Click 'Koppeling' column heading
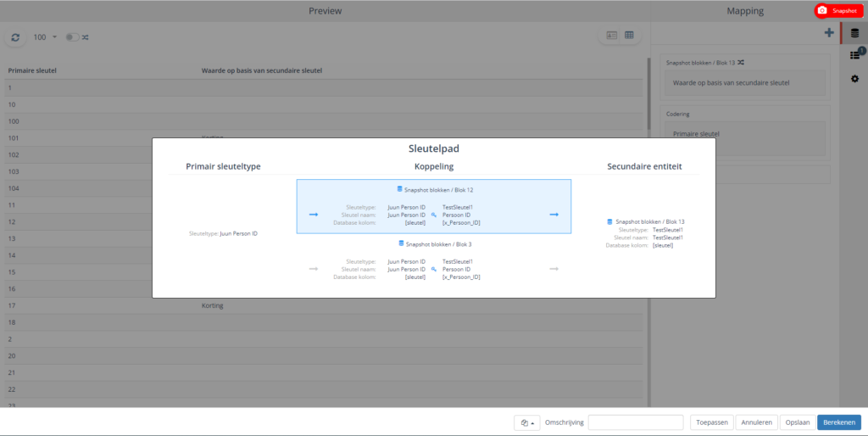This screenshot has width=868, height=436. (x=433, y=166)
